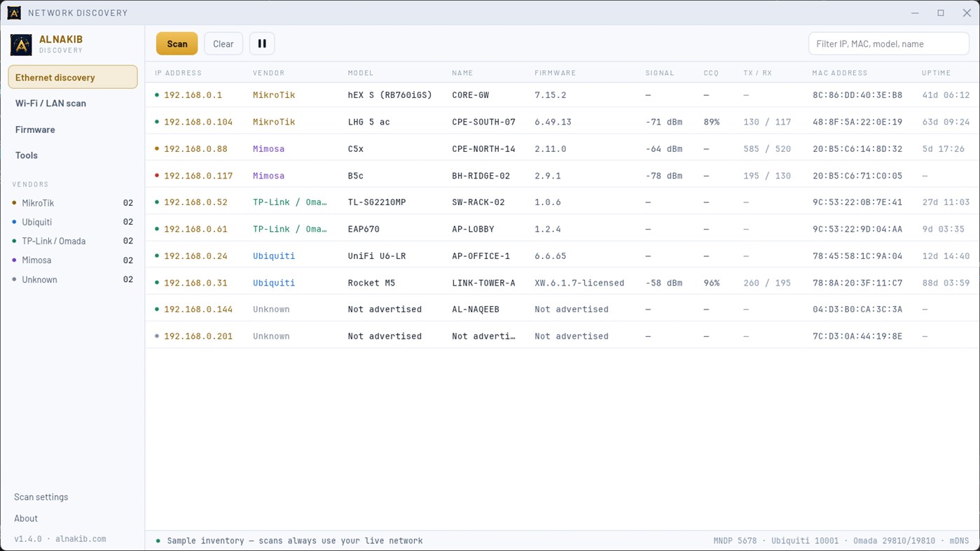Select the AP-OFFICE-1 device name
980x551 pixels.
click(x=481, y=256)
